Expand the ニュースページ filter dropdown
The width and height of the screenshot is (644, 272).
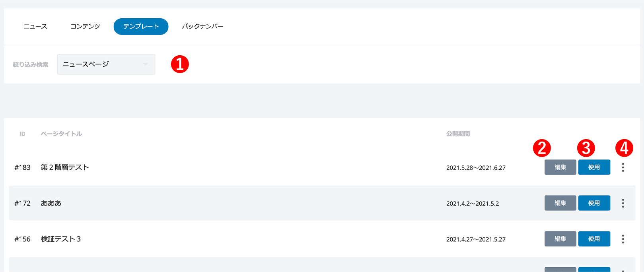(x=106, y=64)
